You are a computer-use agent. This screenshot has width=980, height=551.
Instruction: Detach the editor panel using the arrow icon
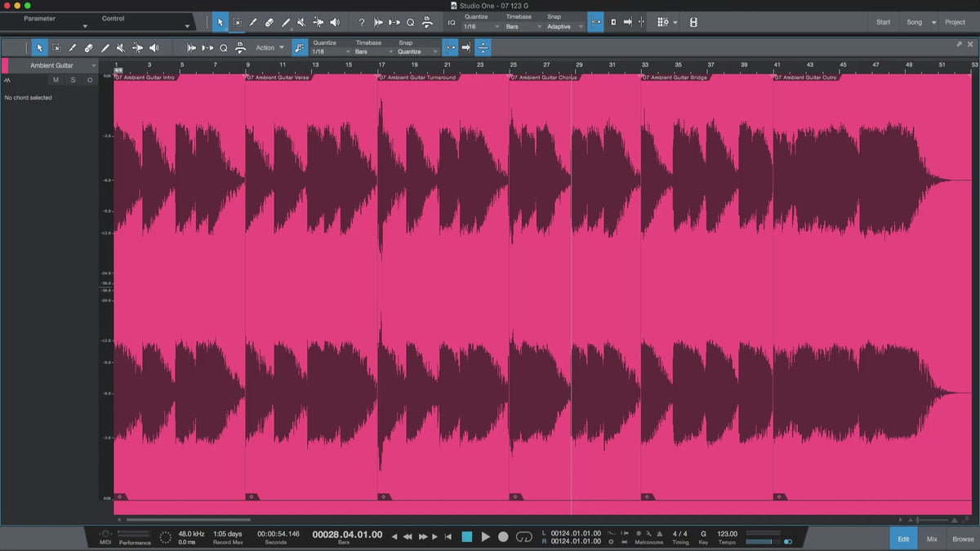click(x=959, y=44)
